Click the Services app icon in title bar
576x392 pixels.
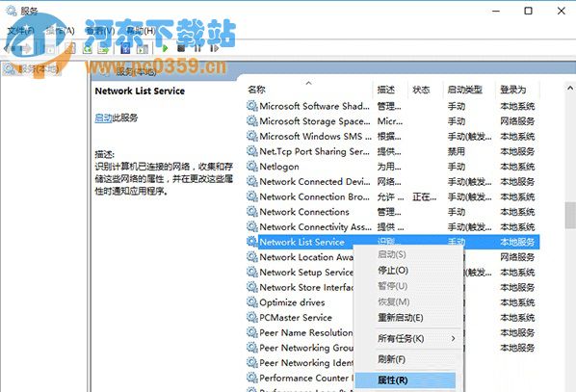tap(12, 11)
